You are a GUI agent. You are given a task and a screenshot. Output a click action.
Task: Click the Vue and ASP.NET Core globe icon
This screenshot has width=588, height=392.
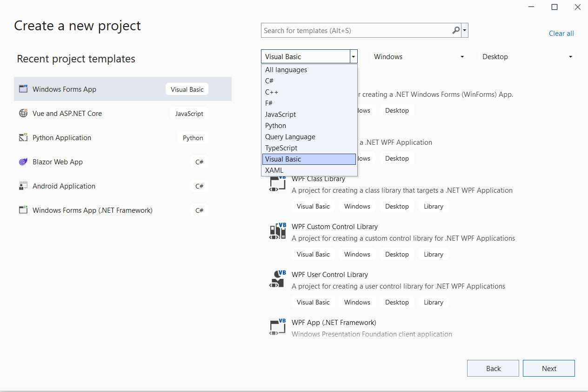[23, 113]
